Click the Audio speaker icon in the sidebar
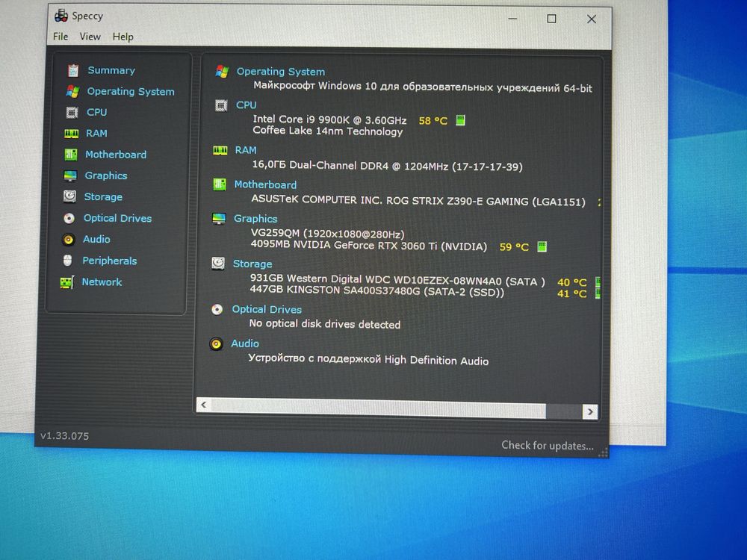747x560 pixels. (x=68, y=239)
